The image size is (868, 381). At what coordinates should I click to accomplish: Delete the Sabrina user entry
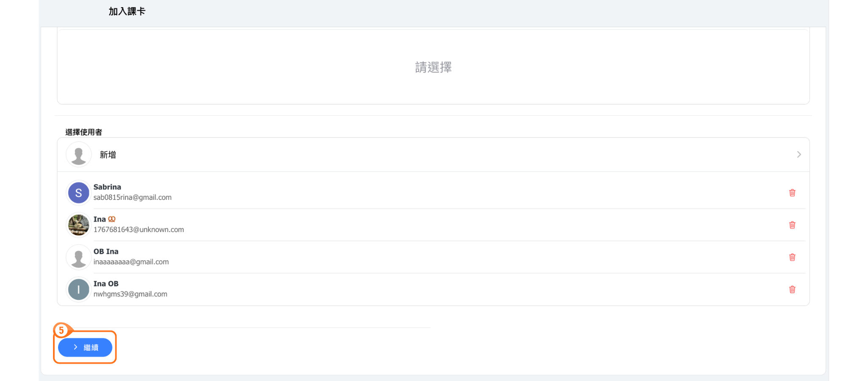click(x=792, y=193)
